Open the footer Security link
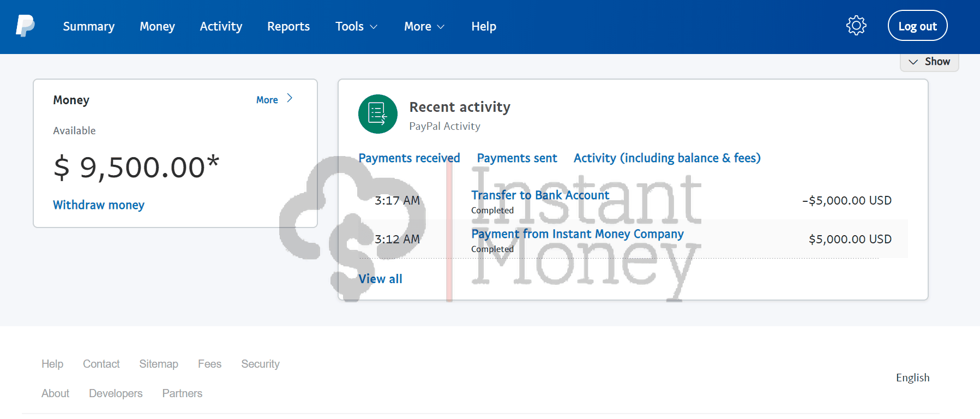980x419 pixels. click(260, 364)
